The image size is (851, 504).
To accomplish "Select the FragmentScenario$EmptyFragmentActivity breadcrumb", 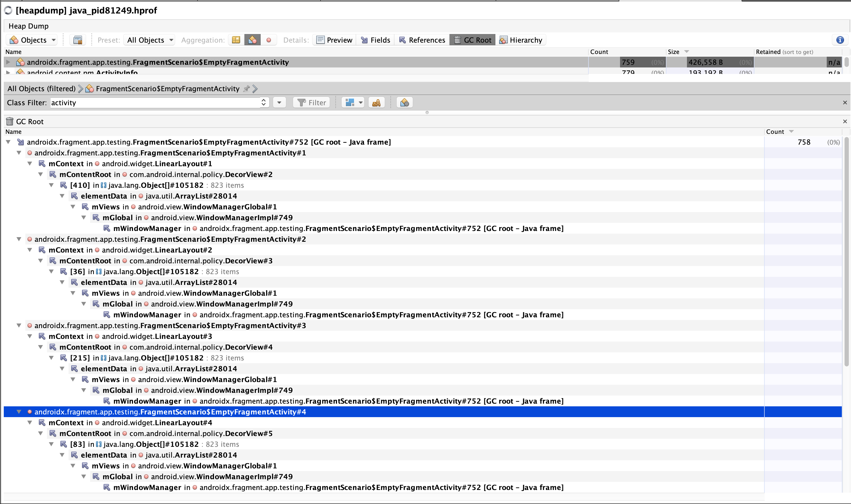I will [x=167, y=88].
